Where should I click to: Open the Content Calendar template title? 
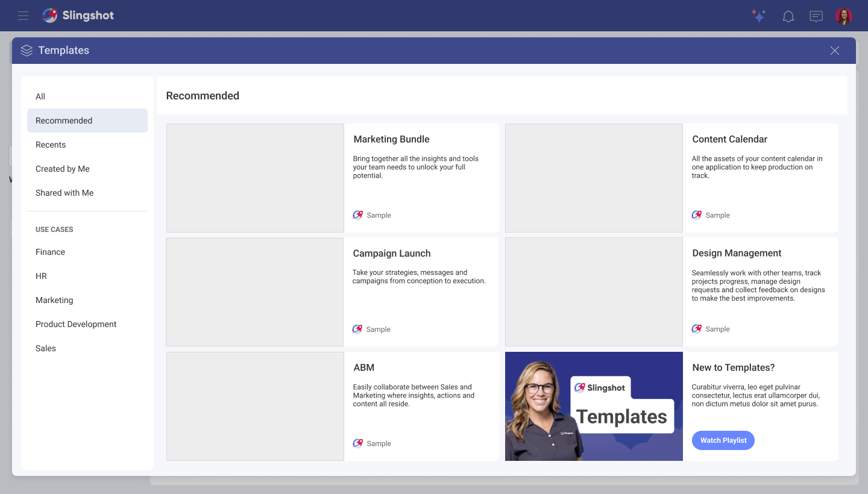click(x=729, y=139)
